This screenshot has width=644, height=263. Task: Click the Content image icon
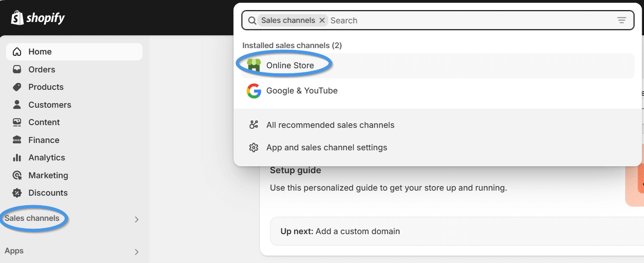(17, 122)
